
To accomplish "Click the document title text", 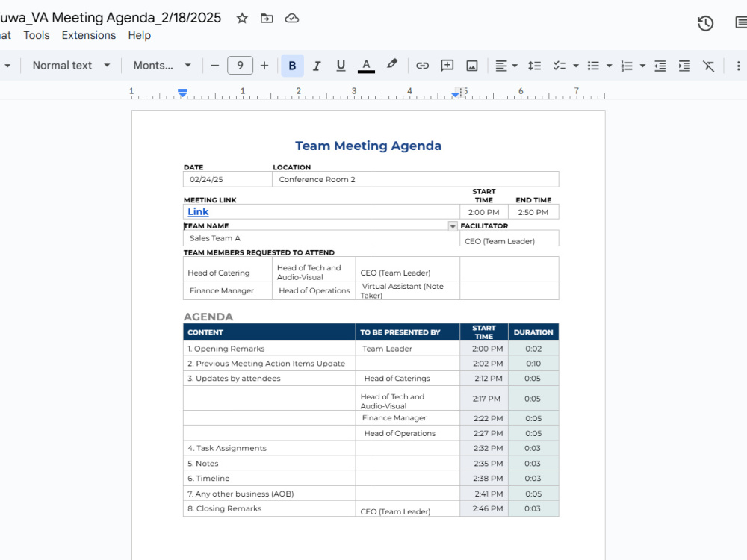I will click(111, 18).
